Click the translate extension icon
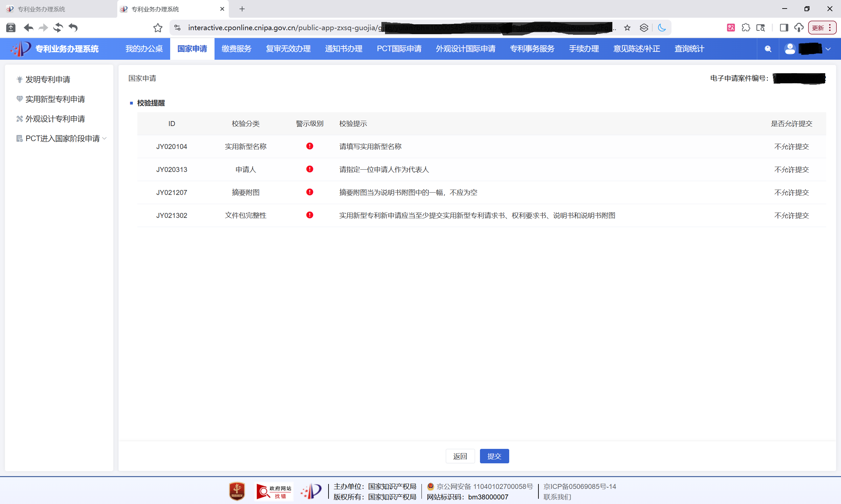The image size is (841, 504). [x=731, y=28]
